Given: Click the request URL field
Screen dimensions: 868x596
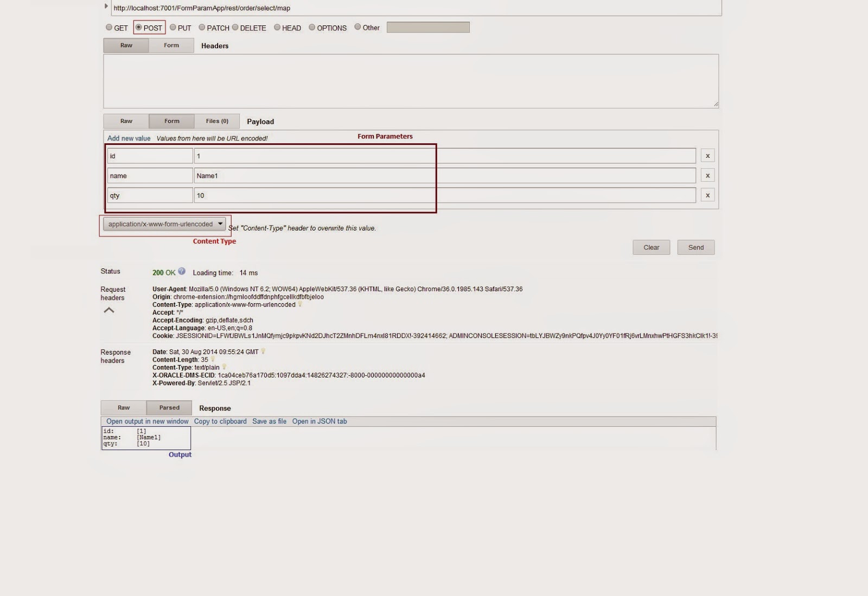Looking at the screenshot, I should point(416,8).
